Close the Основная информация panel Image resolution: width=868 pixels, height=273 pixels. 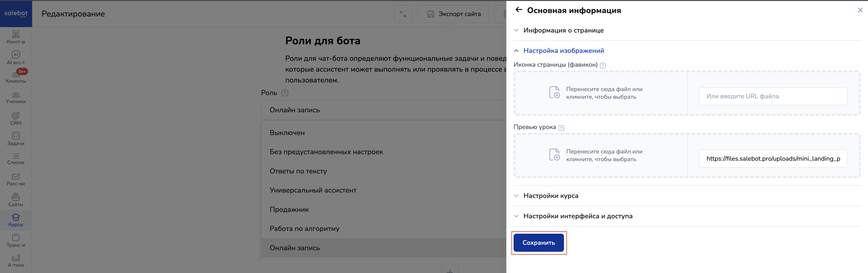click(x=860, y=10)
